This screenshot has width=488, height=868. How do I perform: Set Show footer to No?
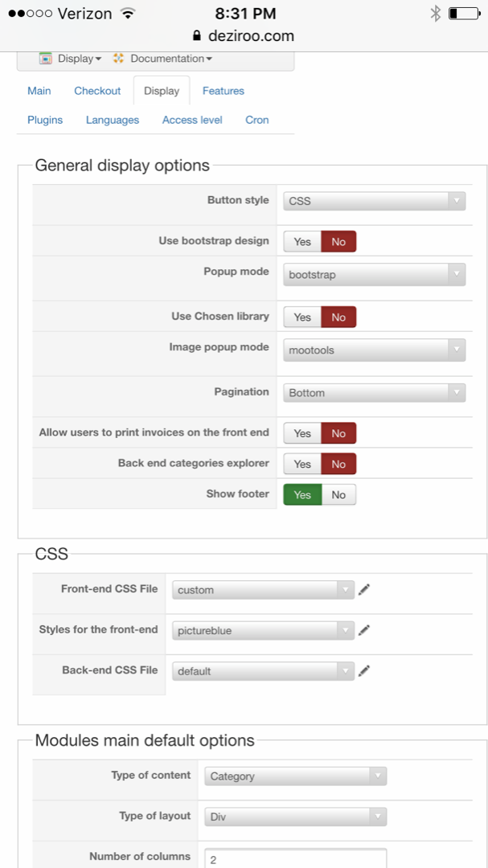point(338,495)
